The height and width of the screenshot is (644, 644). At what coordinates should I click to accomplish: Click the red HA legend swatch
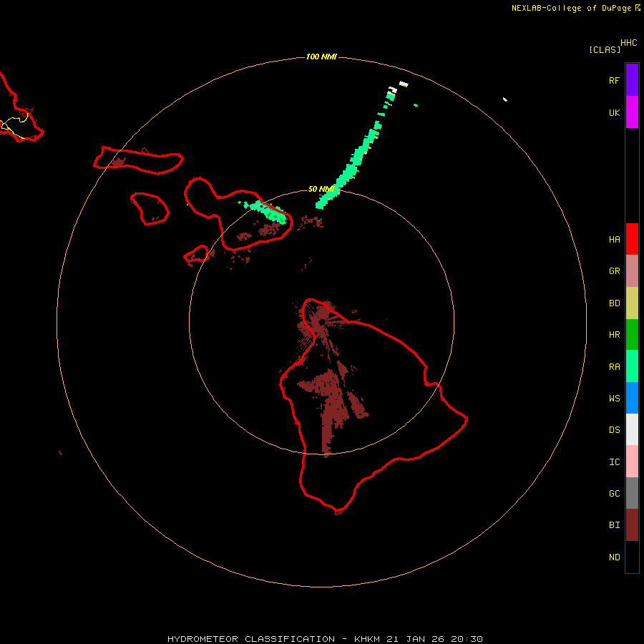[632, 239]
